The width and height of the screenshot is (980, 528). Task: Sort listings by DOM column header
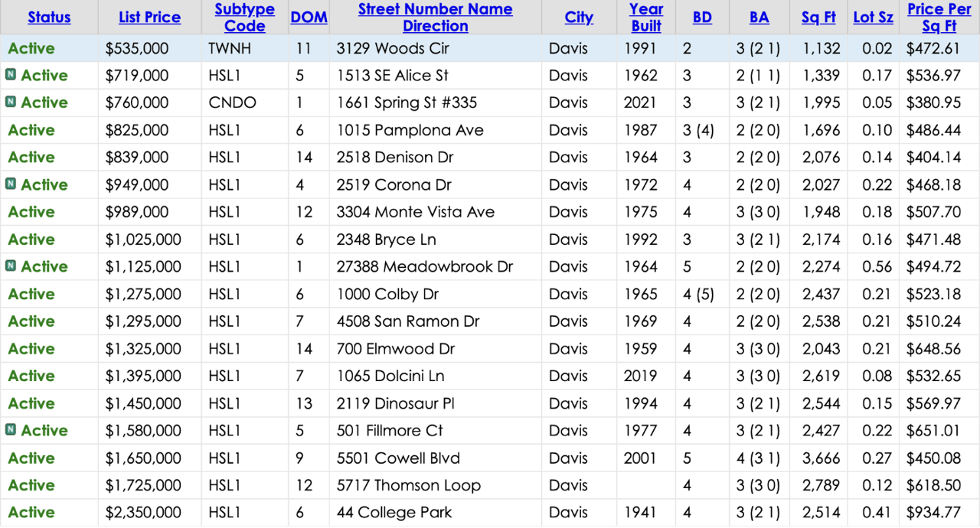[309, 17]
